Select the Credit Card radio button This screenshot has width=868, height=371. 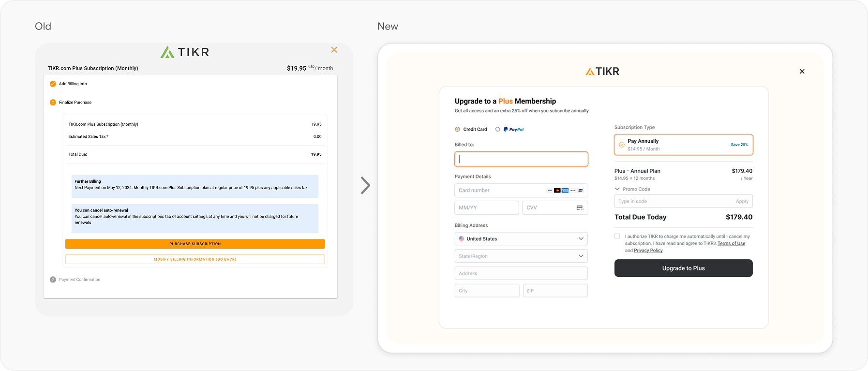point(457,129)
